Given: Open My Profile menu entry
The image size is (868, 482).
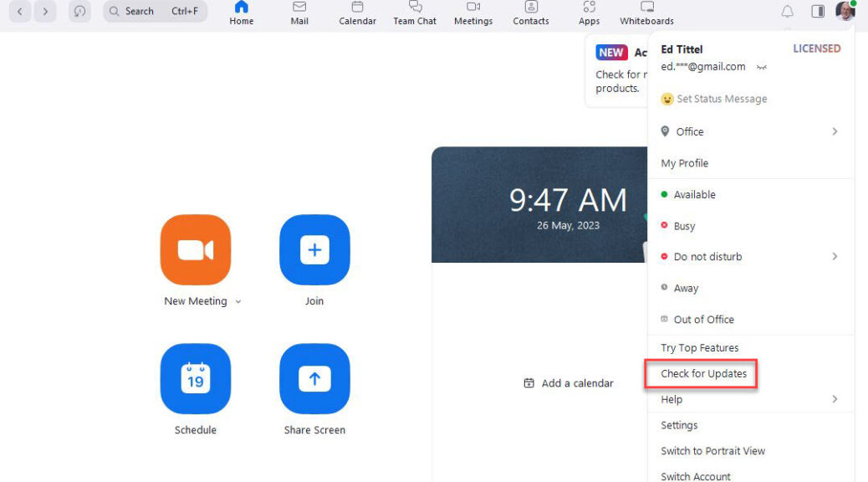Looking at the screenshot, I should (685, 163).
